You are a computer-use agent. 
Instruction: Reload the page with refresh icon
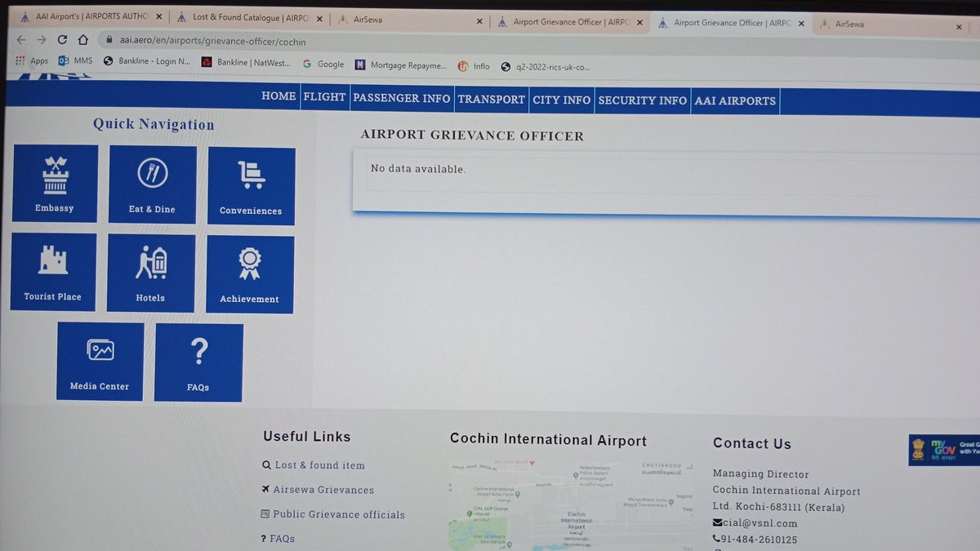tap(62, 39)
